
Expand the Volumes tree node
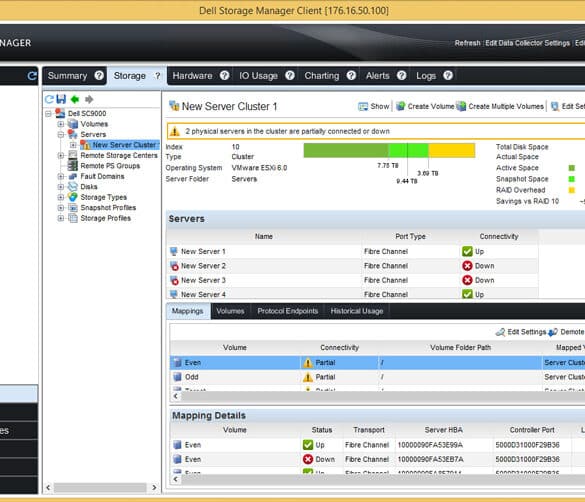[60, 124]
